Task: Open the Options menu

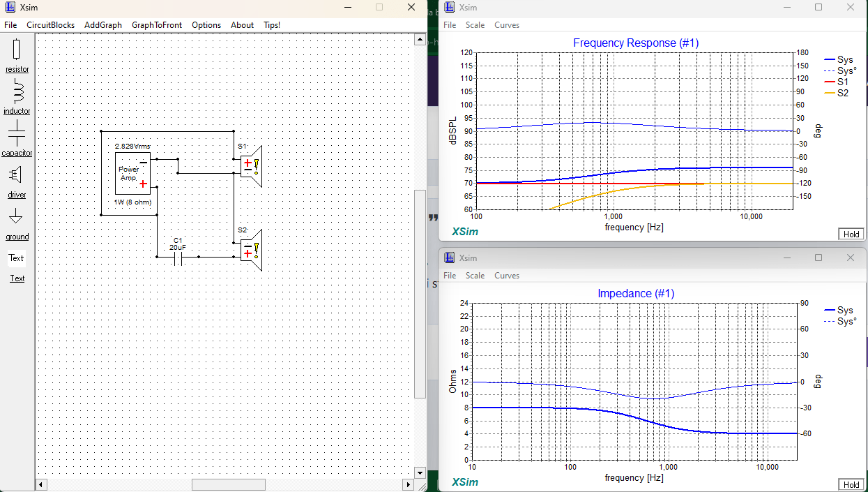Action: click(206, 24)
